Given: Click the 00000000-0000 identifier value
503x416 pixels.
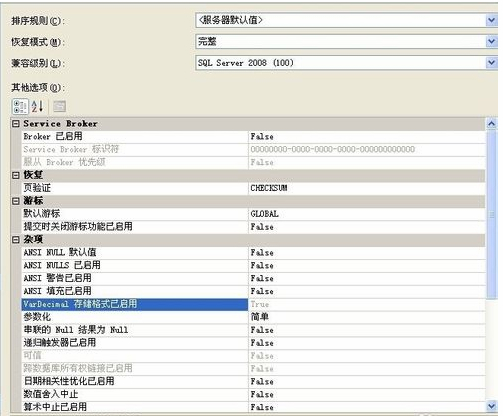Looking at the screenshot, I should 333,149.
